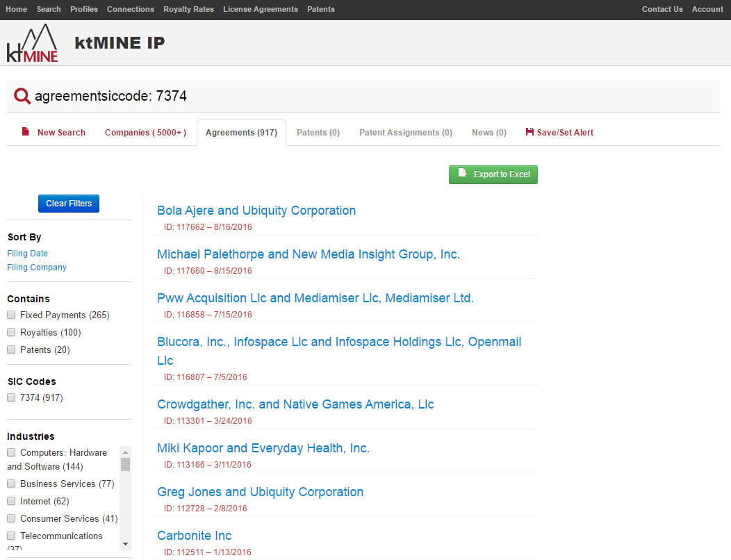Open Miki Kapoor and Everyday Health agreement
Image resolution: width=731 pixels, height=560 pixels.
coord(263,448)
